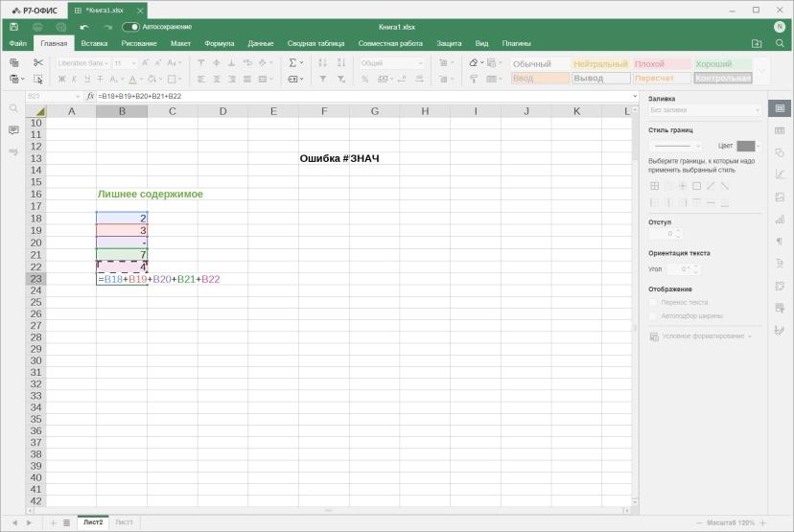Expand the Условное форматирование menu
794x532 pixels.
701,336
